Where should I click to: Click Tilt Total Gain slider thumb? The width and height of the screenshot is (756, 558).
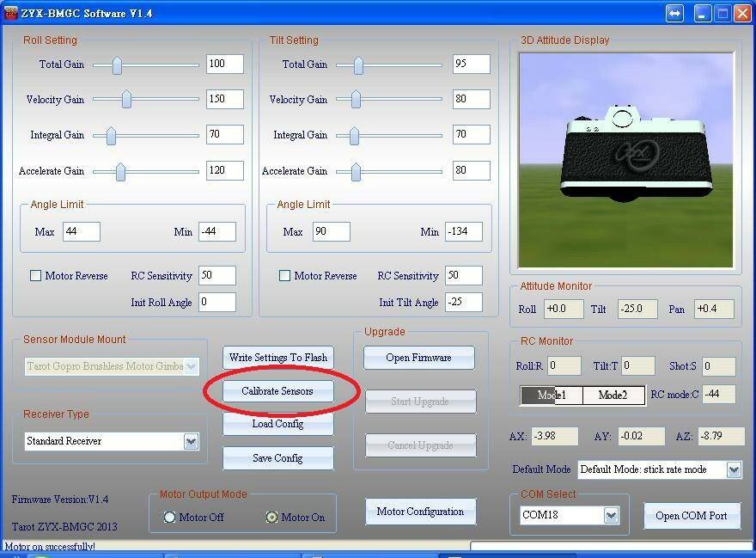(x=358, y=65)
